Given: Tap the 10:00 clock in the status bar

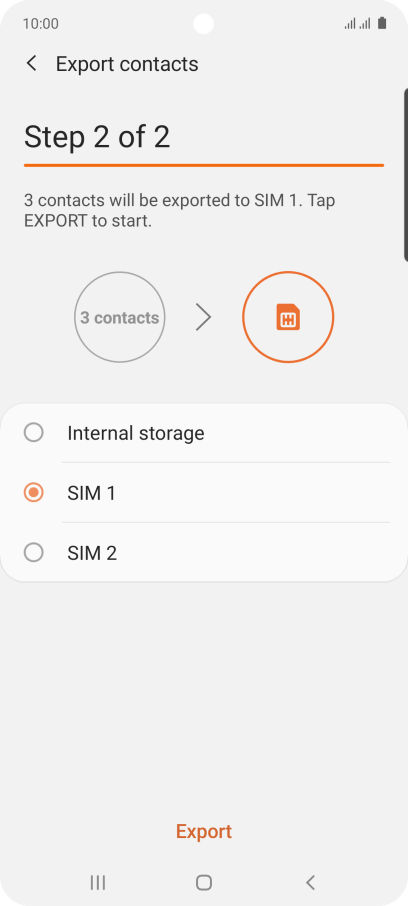Looking at the screenshot, I should [x=40, y=24].
